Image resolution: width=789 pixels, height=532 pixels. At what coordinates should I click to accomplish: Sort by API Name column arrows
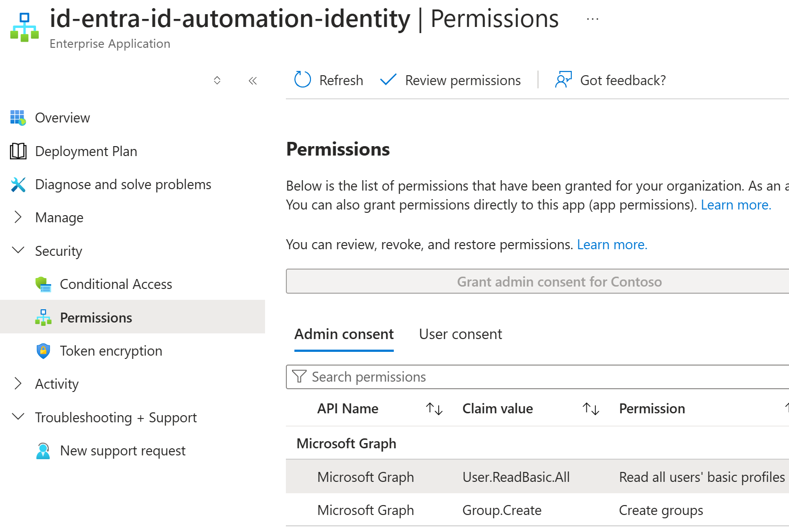click(434, 409)
